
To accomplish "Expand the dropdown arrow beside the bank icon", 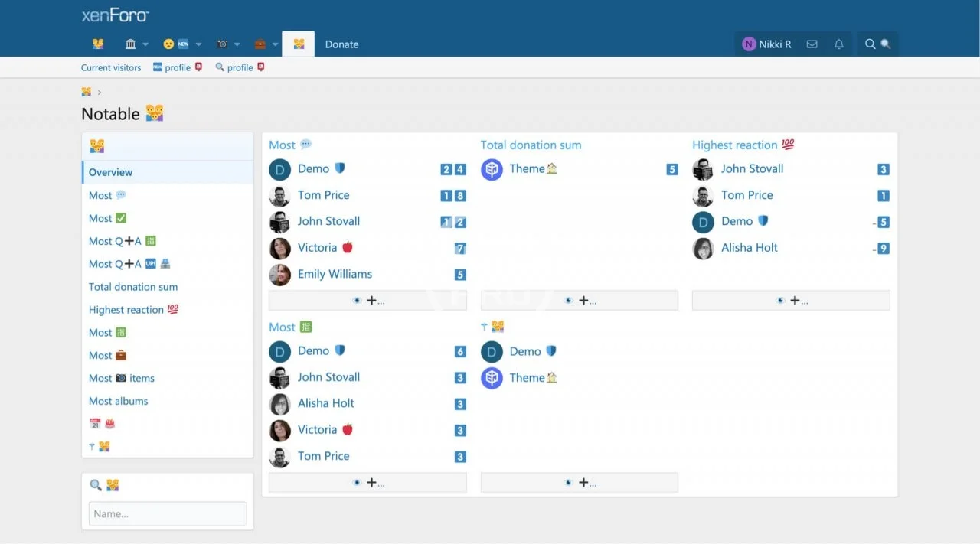I will pyautogui.click(x=145, y=44).
